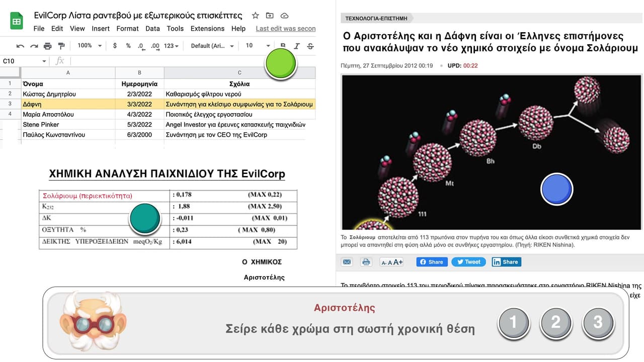Select time slot number 1
This screenshot has width=644, height=362.
pyautogui.click(x=513, y=322)
